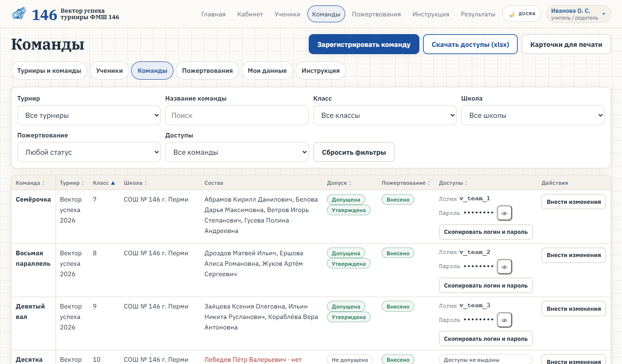Image resolution: width=622 pixels, height=364 pixels.
Task: Expand the Доступы filter dropdown
Action: [x=237, y=152]
